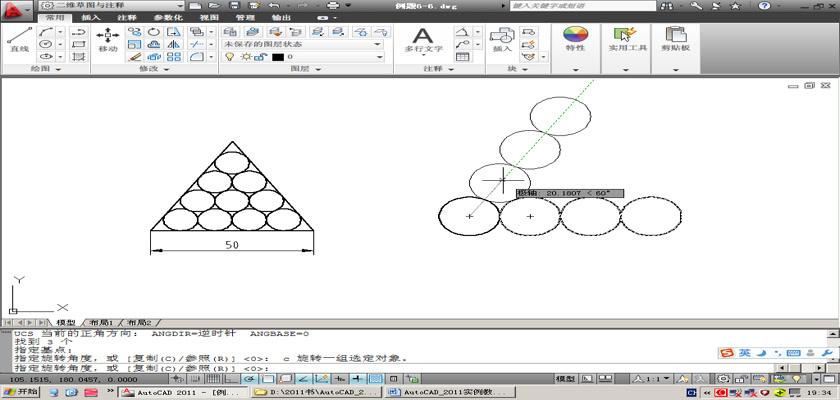The width and height of the screenshot is (840, 400).
Task: Switch to the 注释 ribbon tab
Action: (126, 18)
